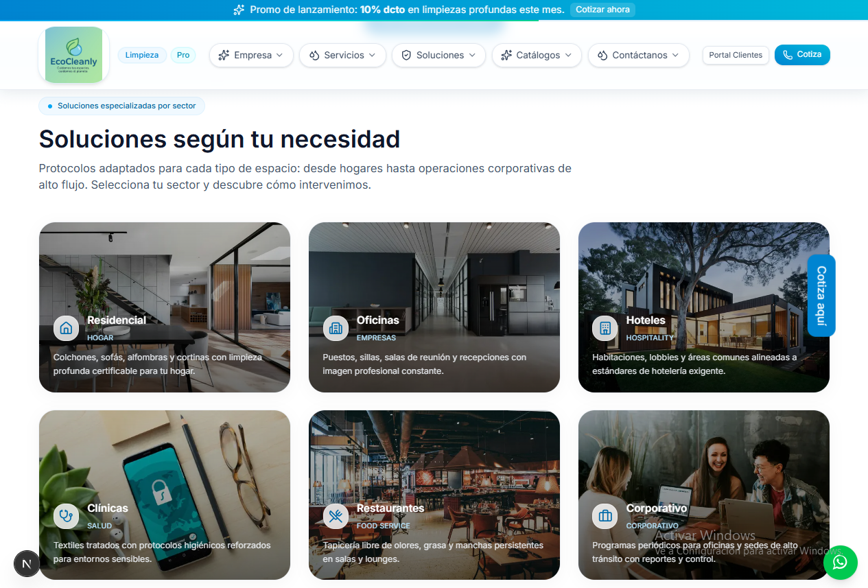This screenshot has height=588, width=868.
Task: Open the Soluciones menu
Action: point(438,55)
